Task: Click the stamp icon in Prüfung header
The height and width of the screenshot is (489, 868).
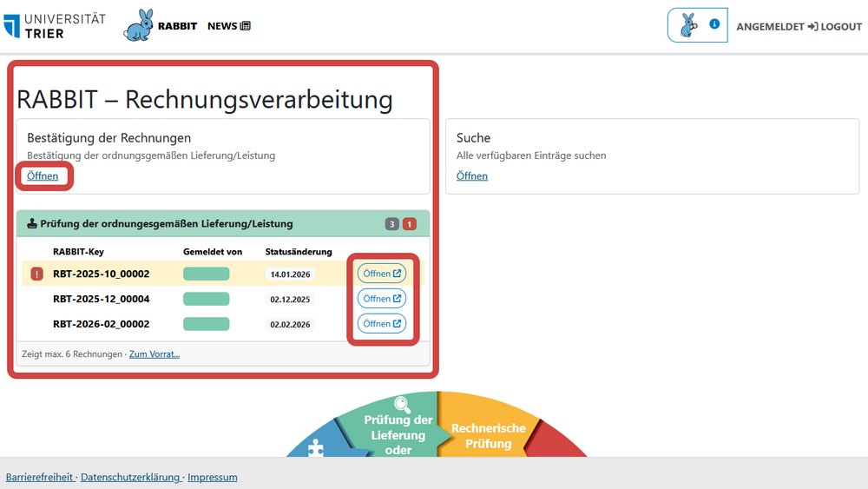Action: click(32, 224)
